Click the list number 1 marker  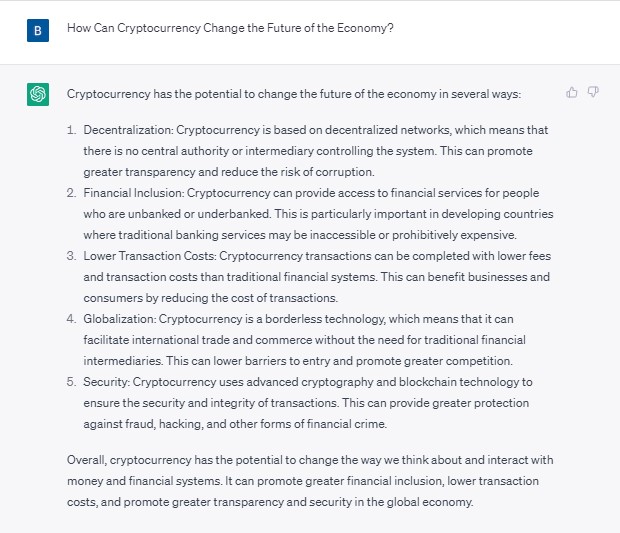(x=72, y=130)
